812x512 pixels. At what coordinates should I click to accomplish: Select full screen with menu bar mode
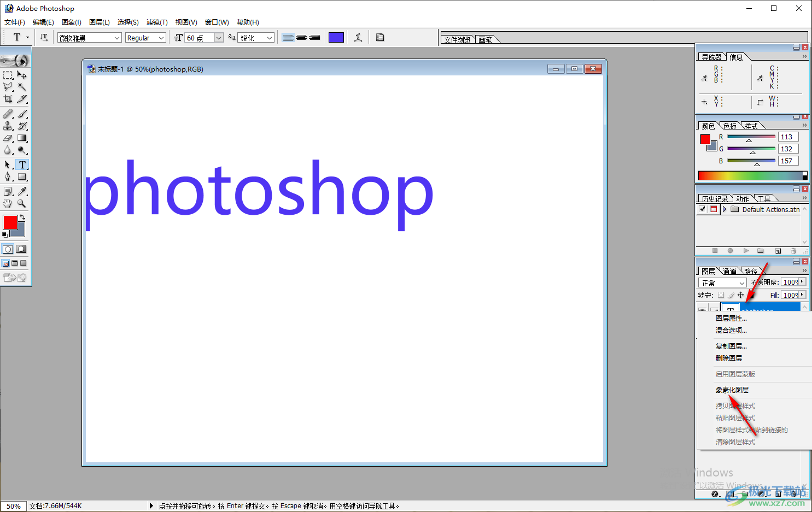click(x=15, y=263)
